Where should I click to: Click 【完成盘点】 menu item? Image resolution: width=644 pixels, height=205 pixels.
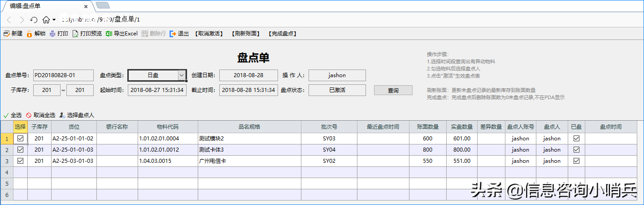coord(283,34)
